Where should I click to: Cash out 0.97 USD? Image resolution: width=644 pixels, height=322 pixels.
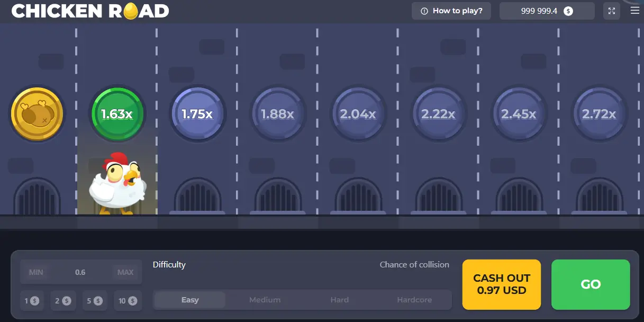click(x=501, y=284)
